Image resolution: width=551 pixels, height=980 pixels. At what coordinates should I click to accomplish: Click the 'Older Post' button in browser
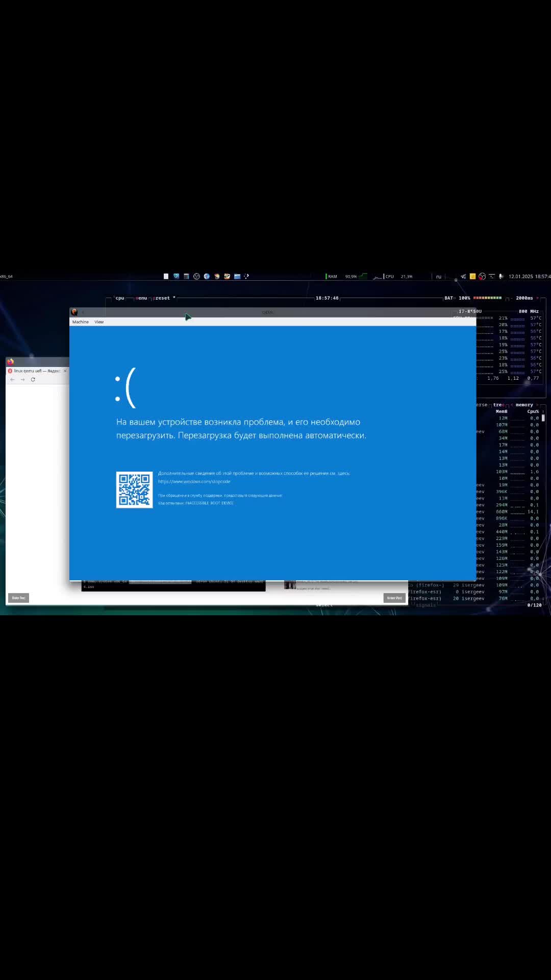[19, 598]
